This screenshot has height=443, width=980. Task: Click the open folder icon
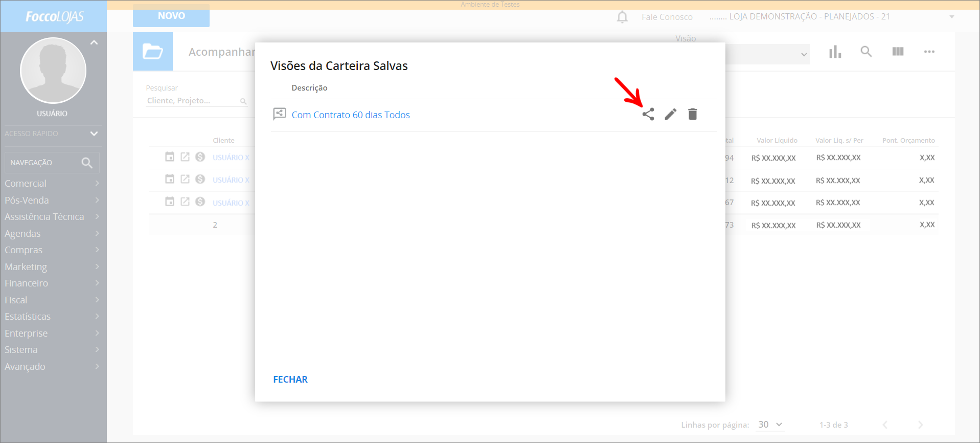(153, 52)
